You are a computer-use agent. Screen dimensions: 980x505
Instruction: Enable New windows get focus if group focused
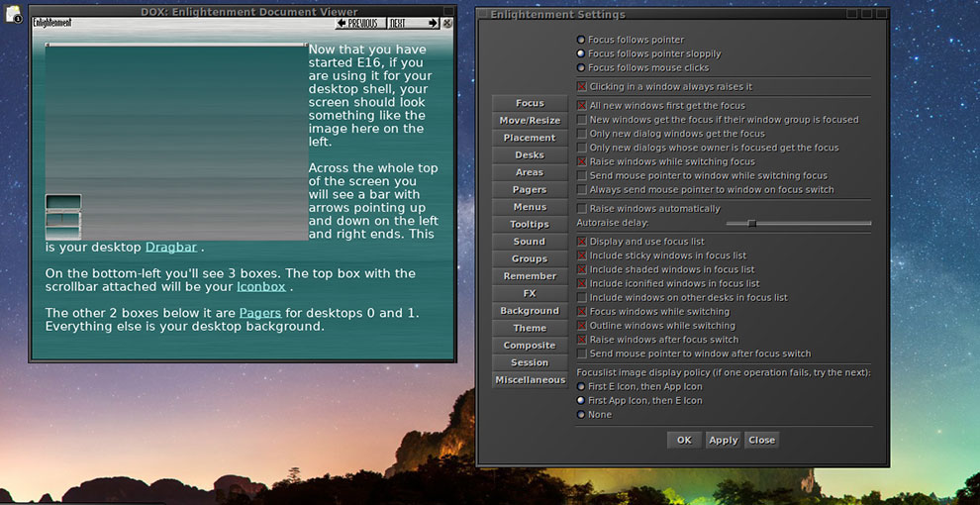(x=718, y=120)
